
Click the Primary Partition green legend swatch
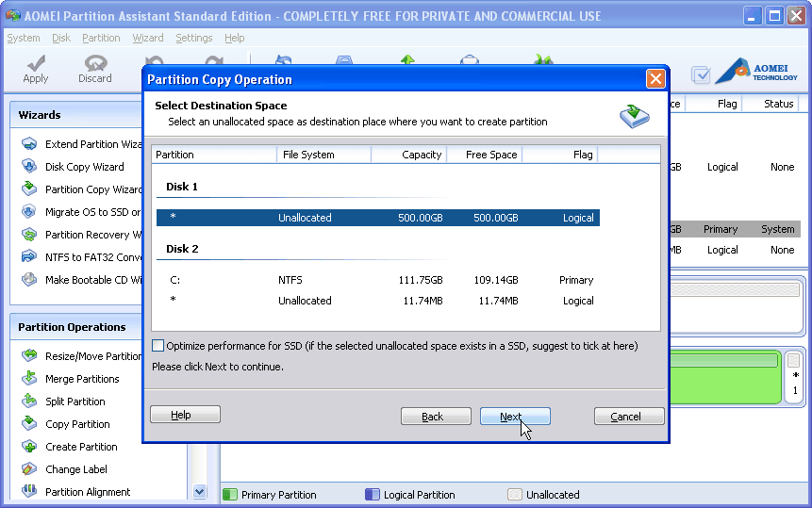pyautogui.click(x=229, y=494)
